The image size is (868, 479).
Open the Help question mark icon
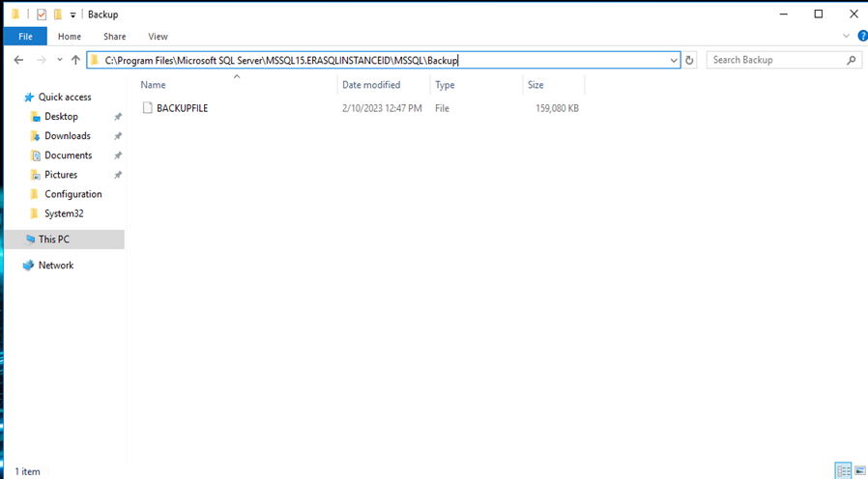point(861,37)
